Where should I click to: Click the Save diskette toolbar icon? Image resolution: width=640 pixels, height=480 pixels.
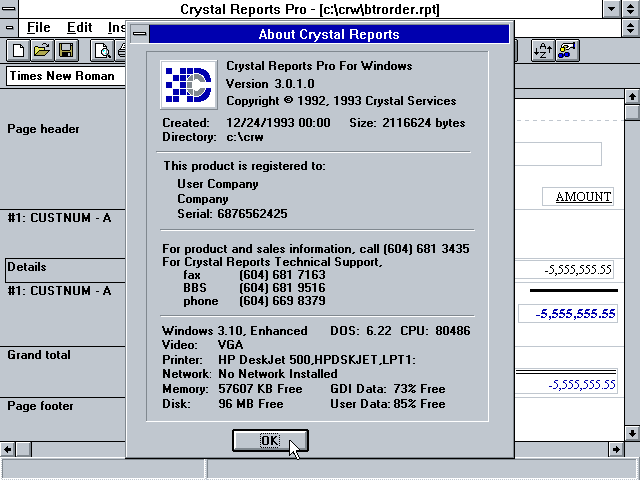(66, 51)
